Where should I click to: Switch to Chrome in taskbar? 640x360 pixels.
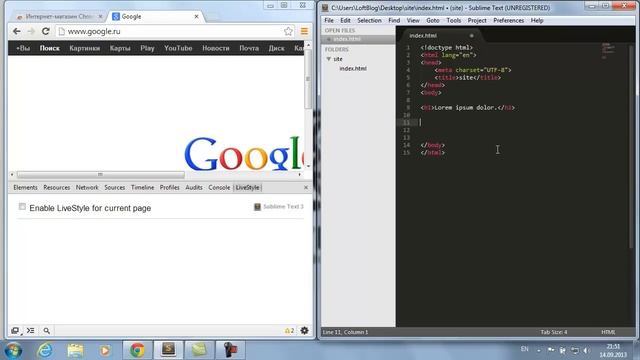tap(137, 350)
